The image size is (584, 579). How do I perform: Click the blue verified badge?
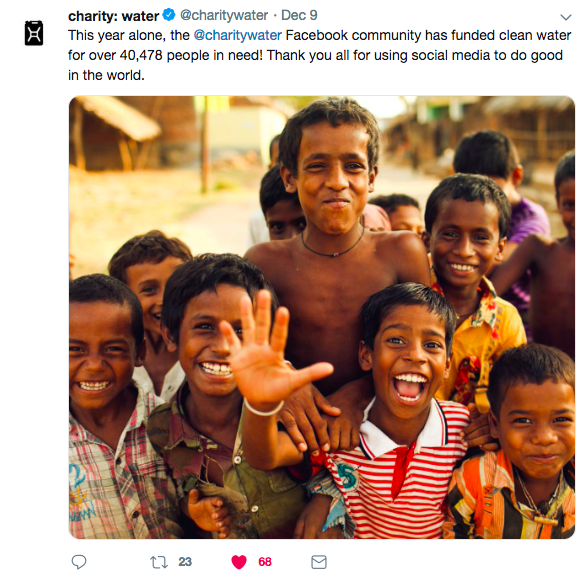tap(169, 15)
